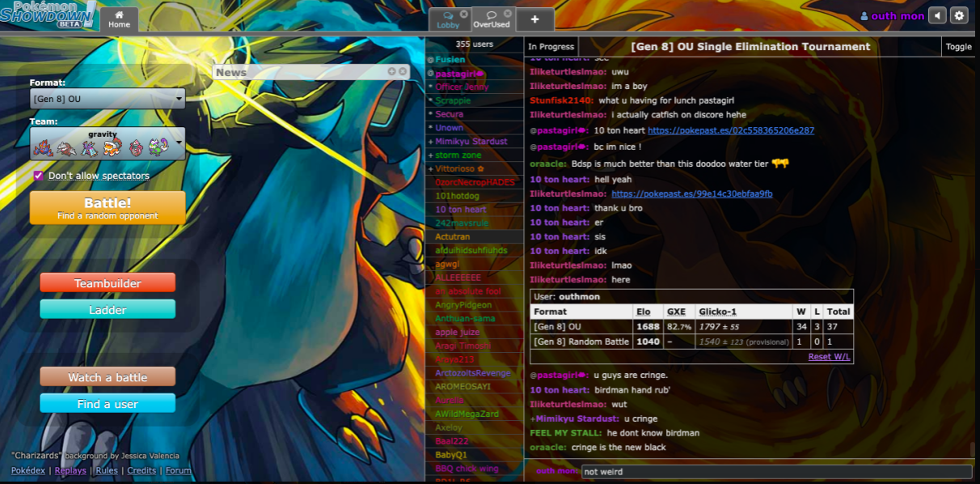Open the Format dropdown showing Gen 8 OU
The image size is (980, 484).
click(x=108, y=99)
